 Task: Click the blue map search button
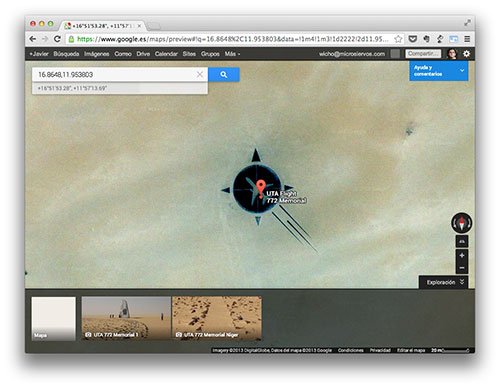pyautogui.click(x=224, y=74)
